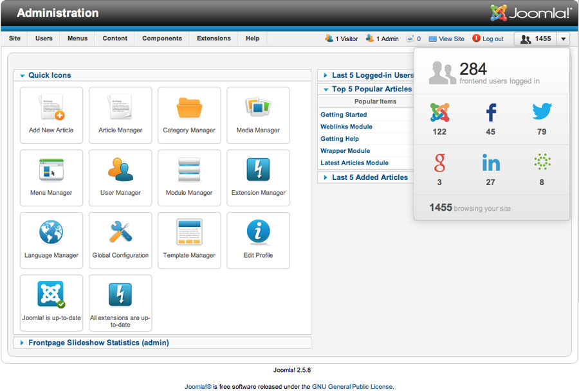
Task: Open the Getting Help article link
Action: [340, 139]
